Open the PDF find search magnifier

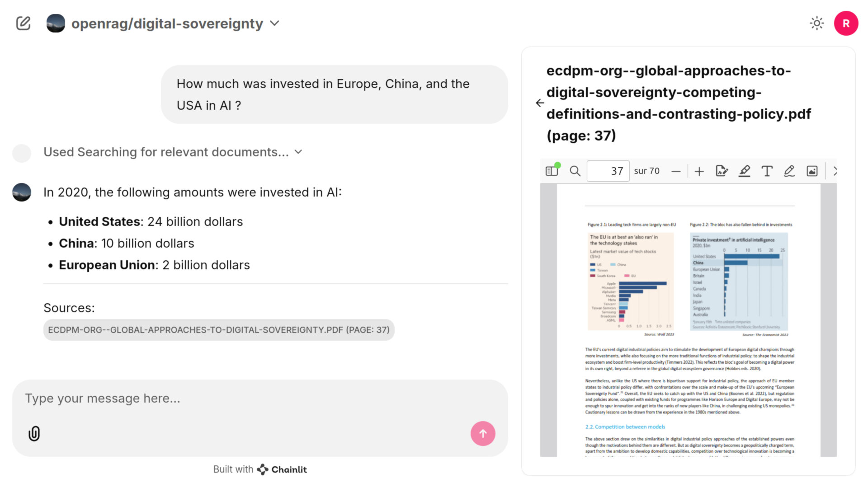coord(575,171)
